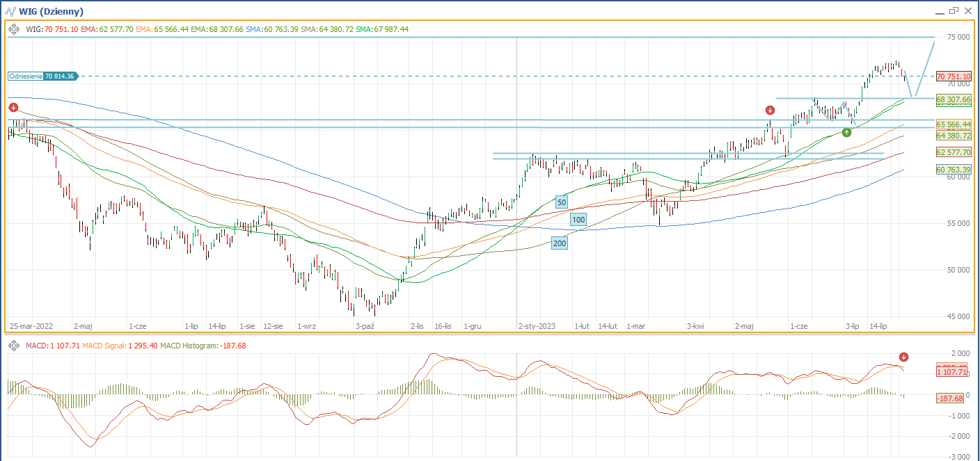
Task: Select the red sell-signal arrow above the May 2023 candles
Action: pyautogui.click(x=770, y=110)
